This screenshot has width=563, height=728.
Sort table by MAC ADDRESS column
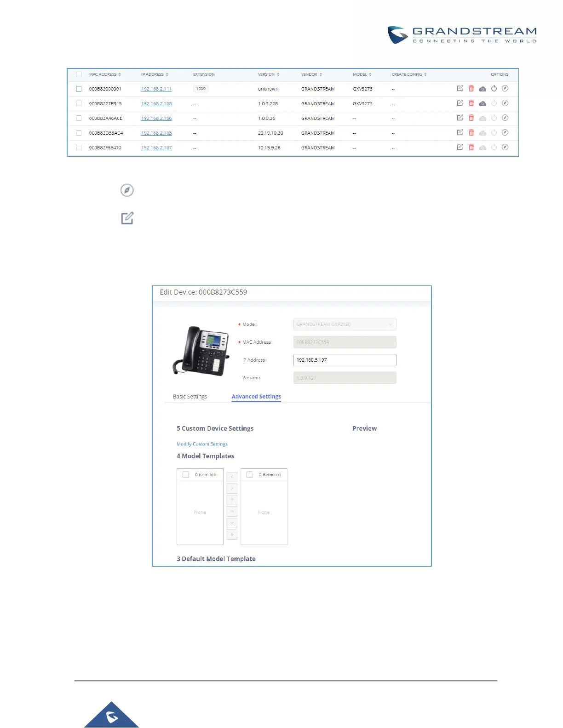coord(105,74)
